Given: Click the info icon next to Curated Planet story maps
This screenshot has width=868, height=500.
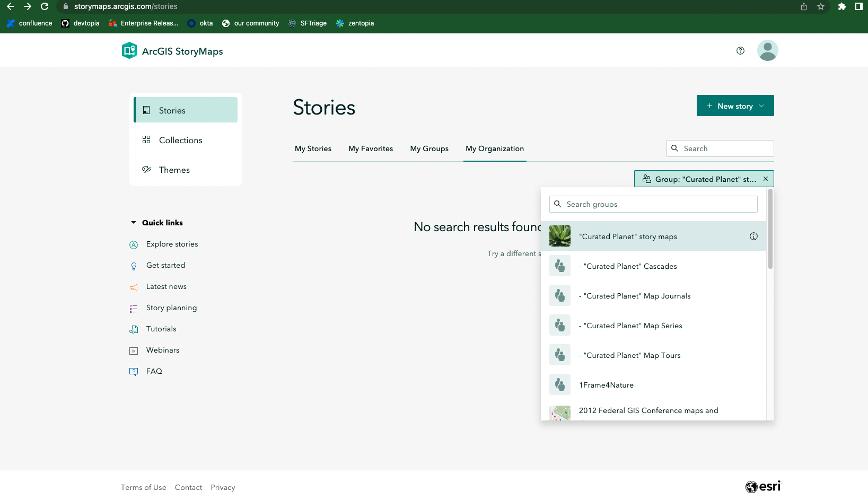Looking at the screenshot, I should [753, 236].
